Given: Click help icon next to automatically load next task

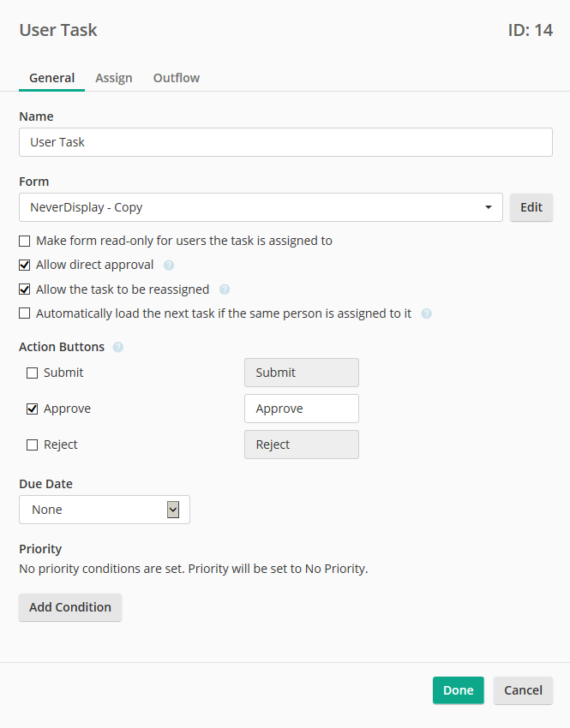Looking at the screenshot, I should pyautogui.click(x=427, y=313).
